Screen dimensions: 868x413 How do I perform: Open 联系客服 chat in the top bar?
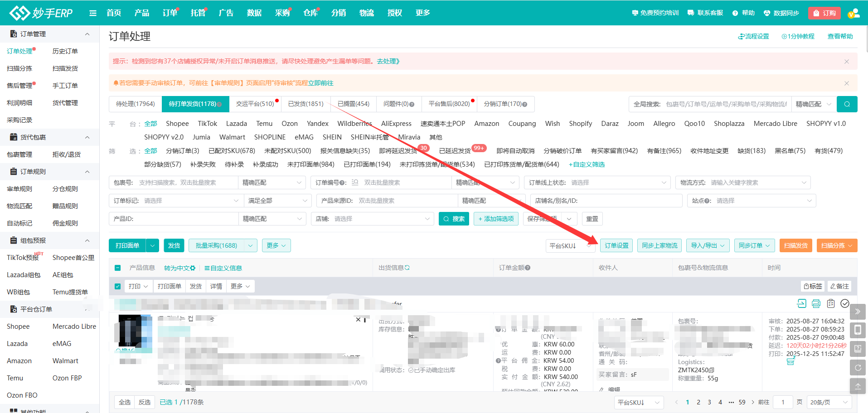click(705, 13)
